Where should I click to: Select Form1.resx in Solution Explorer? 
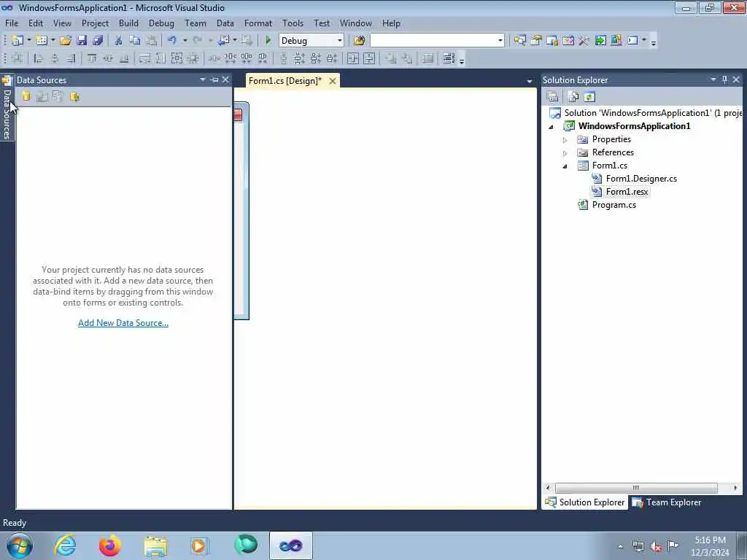627,192
